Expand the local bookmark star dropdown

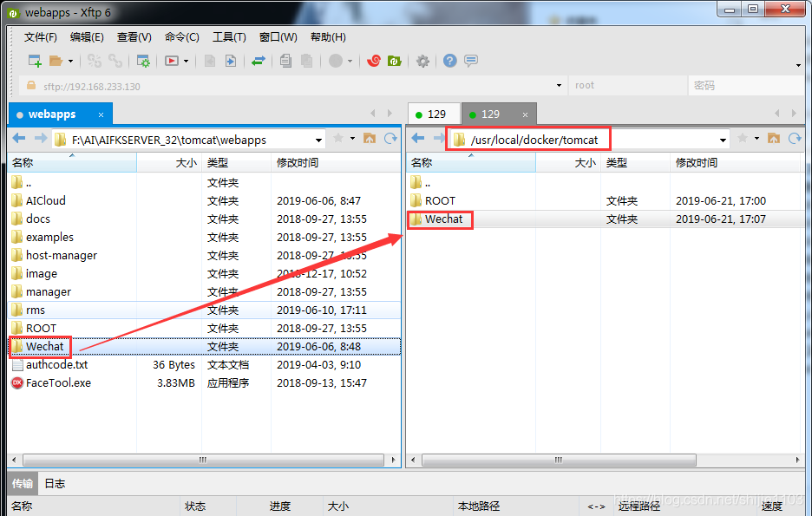tap(353, 138)
